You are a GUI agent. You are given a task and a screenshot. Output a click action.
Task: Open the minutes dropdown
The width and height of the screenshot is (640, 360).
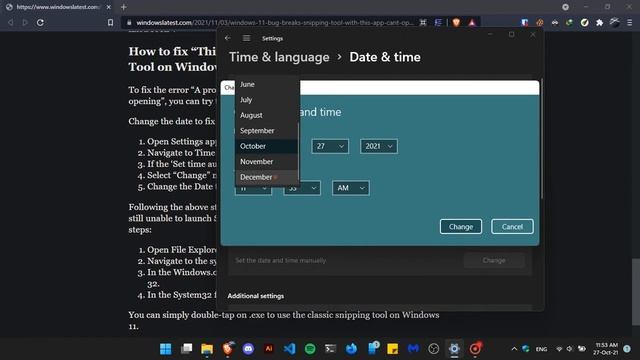coord(302,188)
